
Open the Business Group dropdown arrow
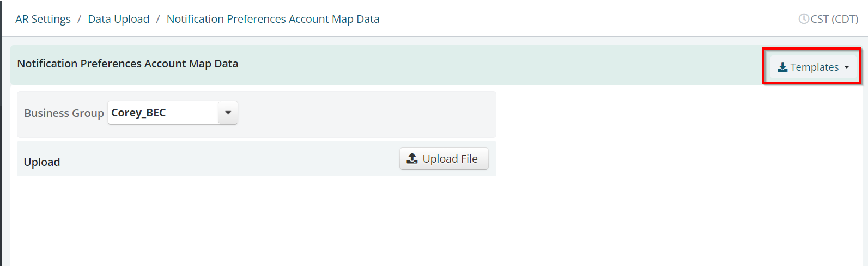(228, 113)
